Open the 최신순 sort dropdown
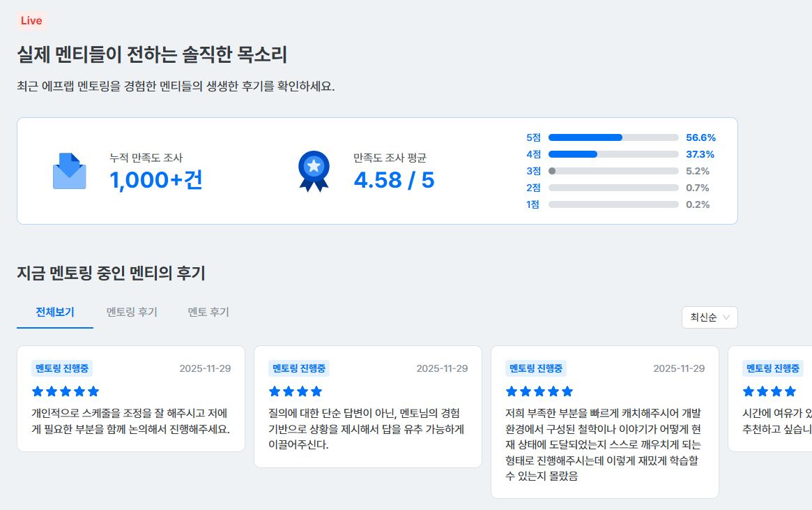The image size is (812, 510). click(x=710, y=317)
